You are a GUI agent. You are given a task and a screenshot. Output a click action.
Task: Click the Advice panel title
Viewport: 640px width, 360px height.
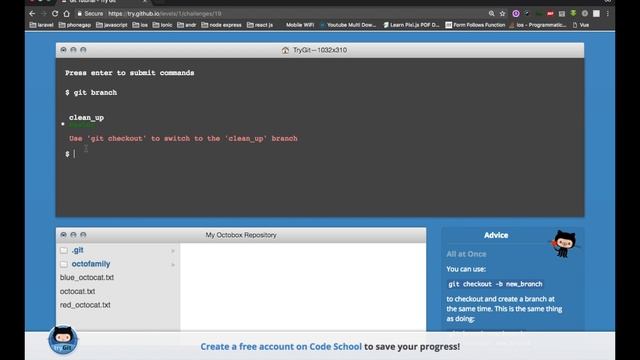coord(496,235)
